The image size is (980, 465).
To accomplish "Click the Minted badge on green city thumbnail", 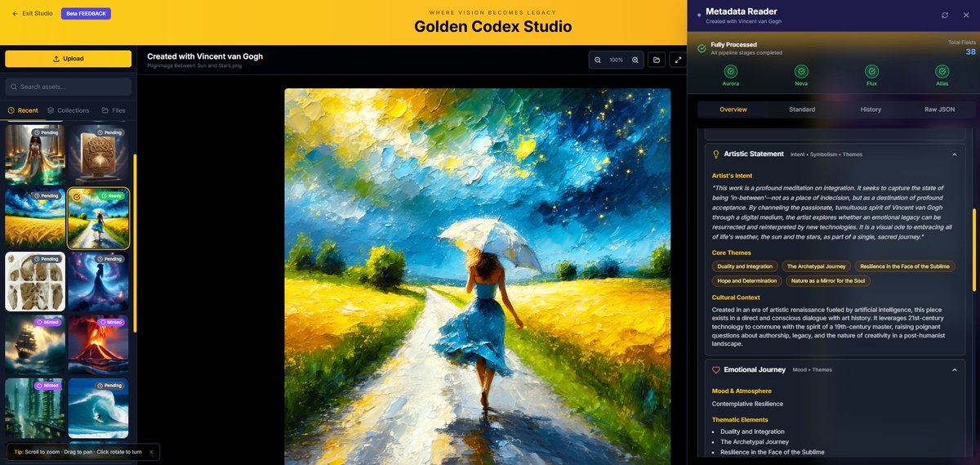I will pyautogui.click(x=47, y=385).
